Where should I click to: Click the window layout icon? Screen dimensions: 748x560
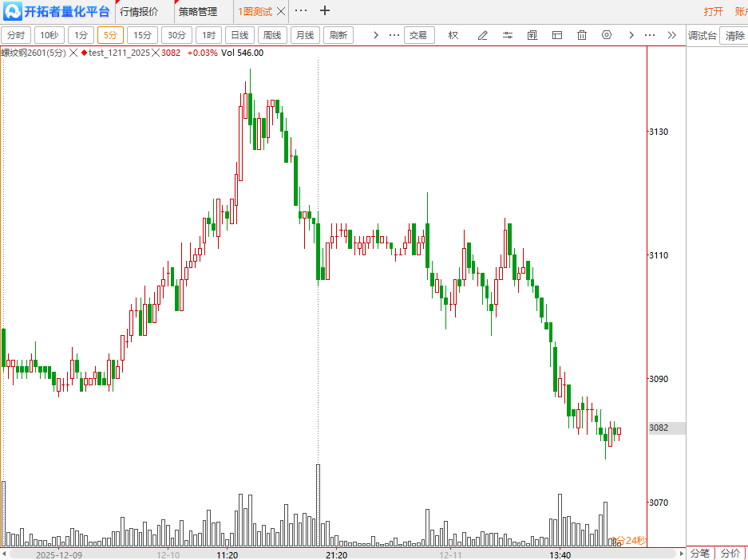pos(557,35)
